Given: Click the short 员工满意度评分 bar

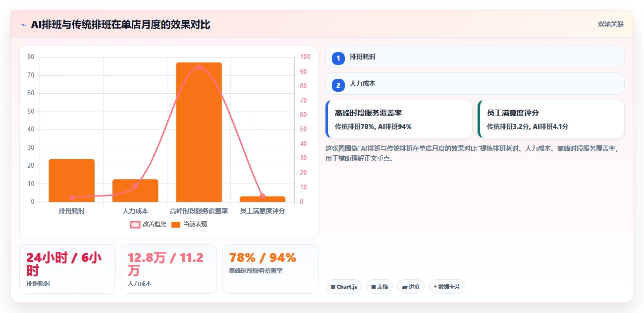Looking at the screenshot, I should pyautogui.click(x=263, y=199).
